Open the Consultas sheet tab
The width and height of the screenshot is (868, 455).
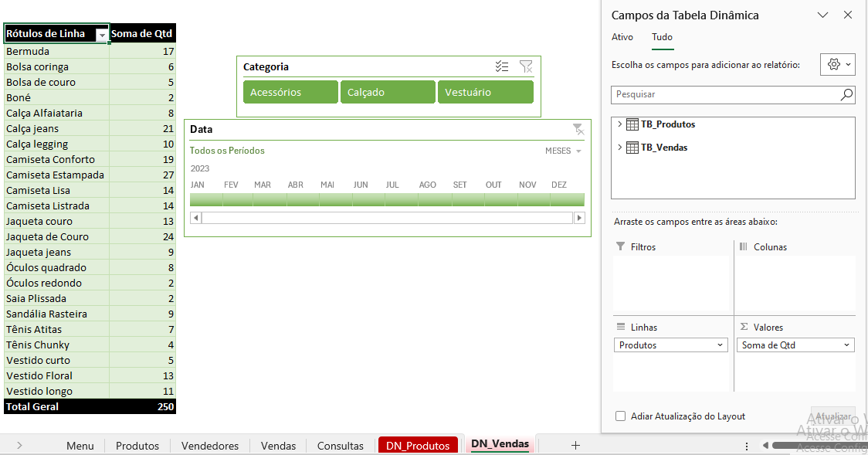tap(341, 446)
